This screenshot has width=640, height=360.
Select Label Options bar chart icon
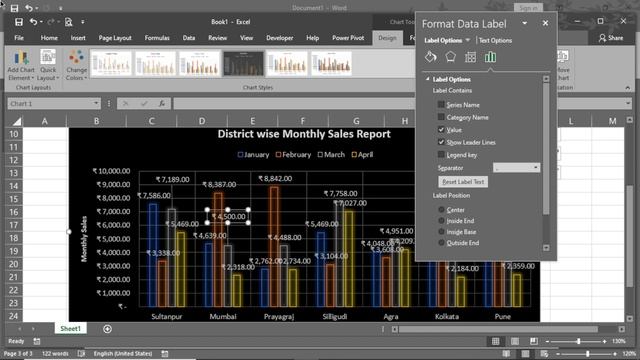point(490,57)
